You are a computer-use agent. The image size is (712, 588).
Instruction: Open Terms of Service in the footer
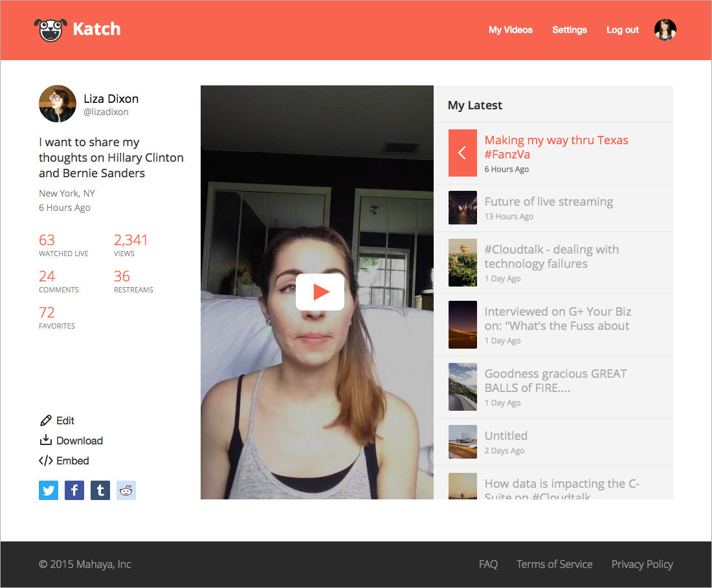coord(555,565)
